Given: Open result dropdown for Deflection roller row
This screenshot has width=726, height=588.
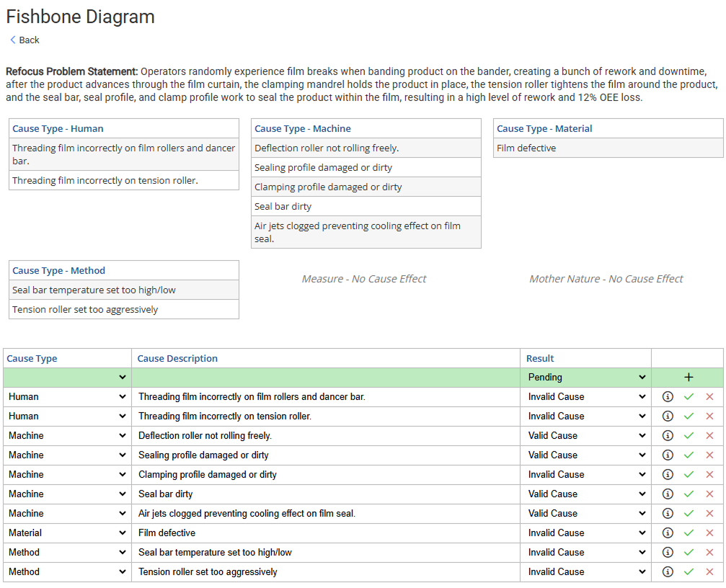Looking at the screenshot, I should point(586,436).
